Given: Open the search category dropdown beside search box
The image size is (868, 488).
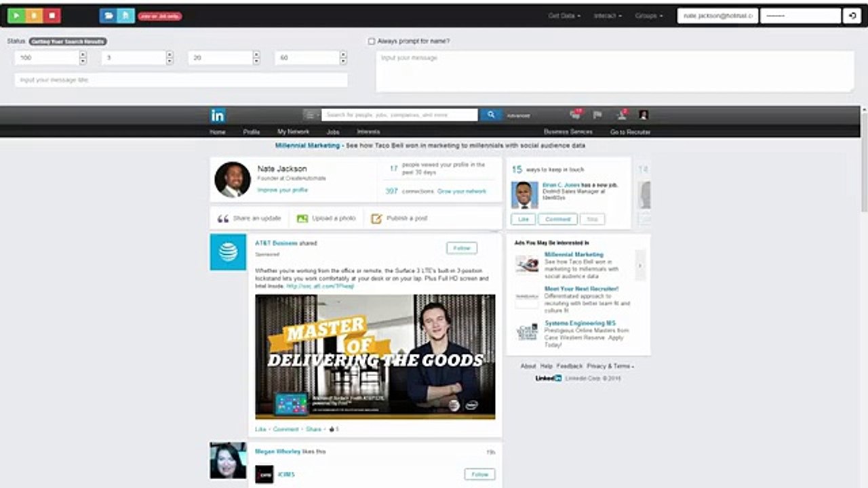Looking at the screenshot, I should (311, 115).
